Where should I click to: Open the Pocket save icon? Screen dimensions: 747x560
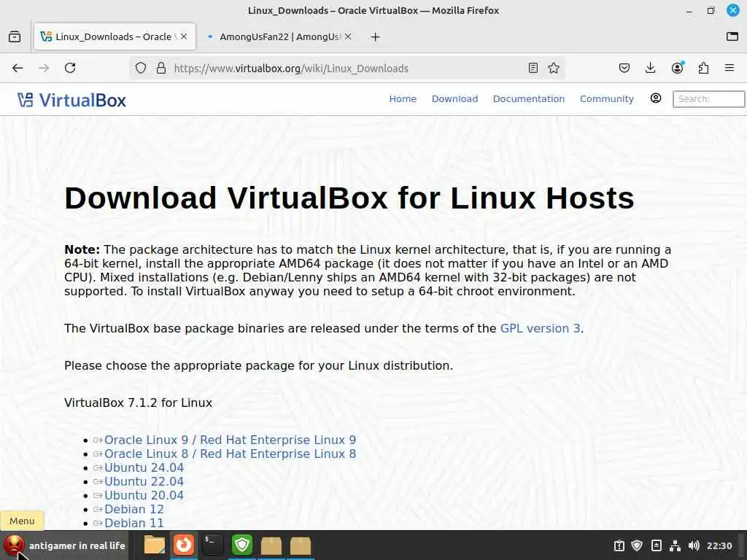pos(624,68)
